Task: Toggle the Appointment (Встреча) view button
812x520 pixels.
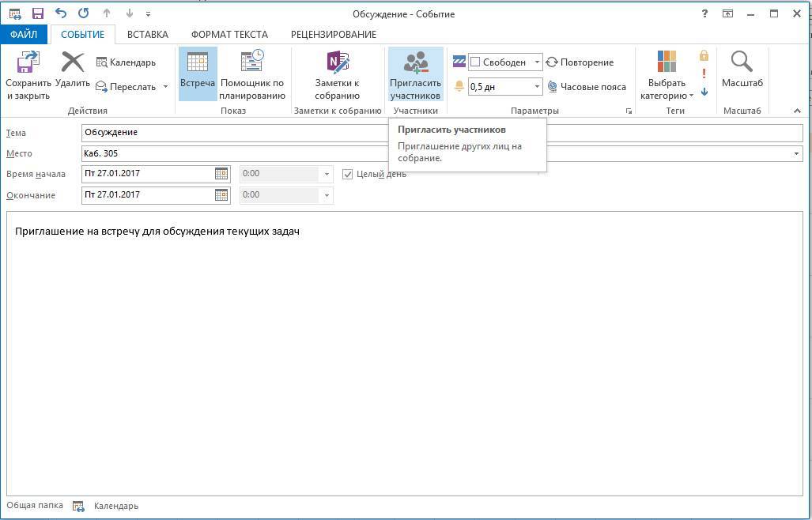Action: (x=197, y=75)
